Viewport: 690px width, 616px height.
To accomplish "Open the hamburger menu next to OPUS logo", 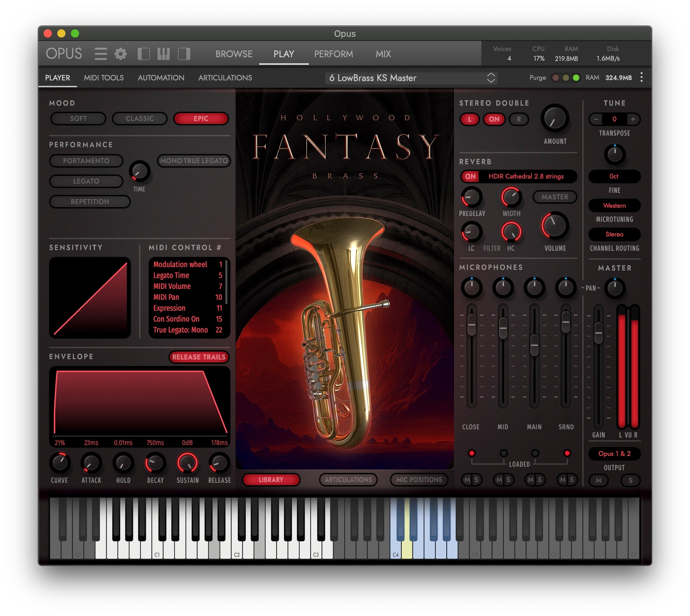I will pos(101,54).
